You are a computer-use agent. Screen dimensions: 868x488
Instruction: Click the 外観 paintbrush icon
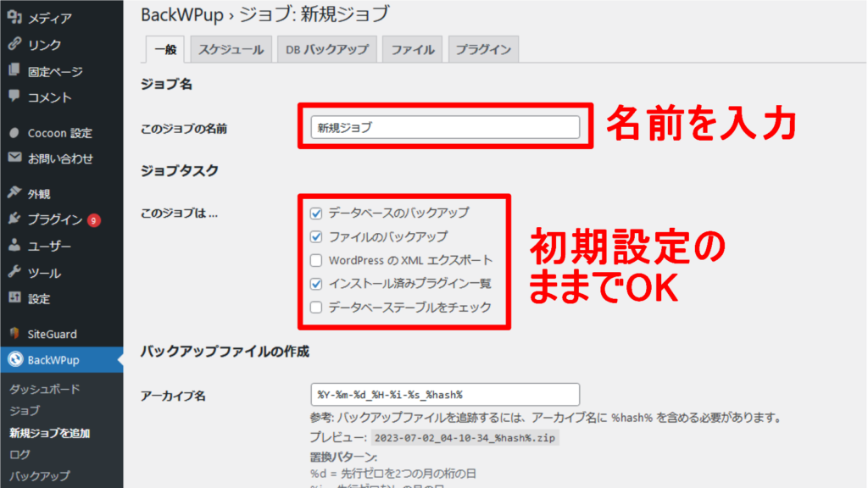click(x=14, y=192)
